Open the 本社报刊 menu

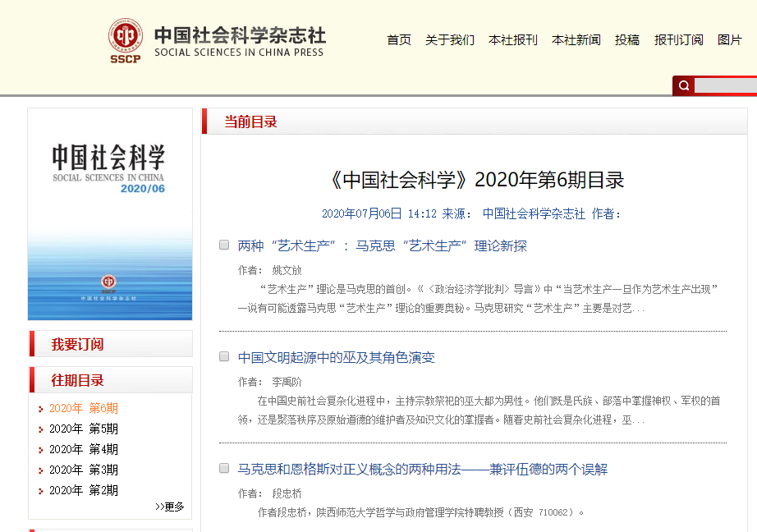point(513,40)
